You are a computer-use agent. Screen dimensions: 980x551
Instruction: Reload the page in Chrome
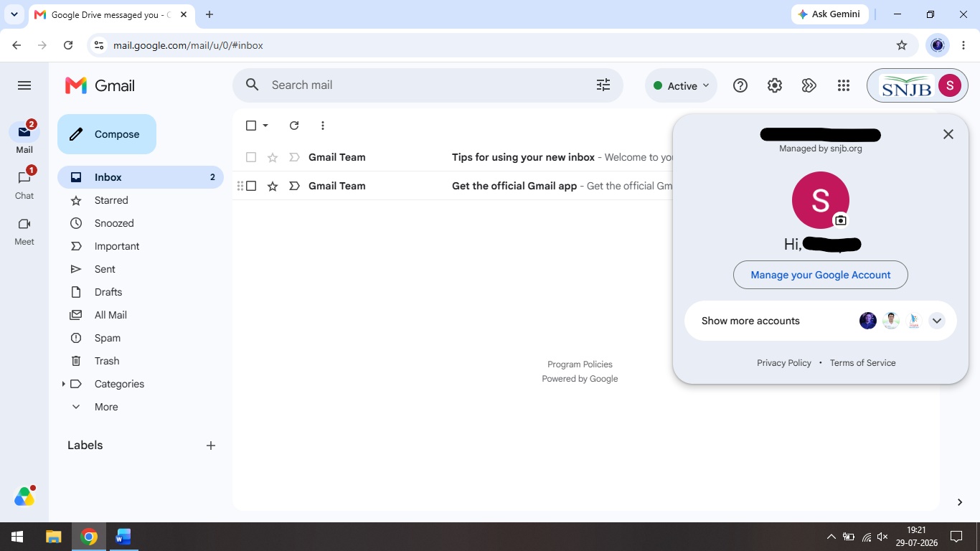coord(68,45)
